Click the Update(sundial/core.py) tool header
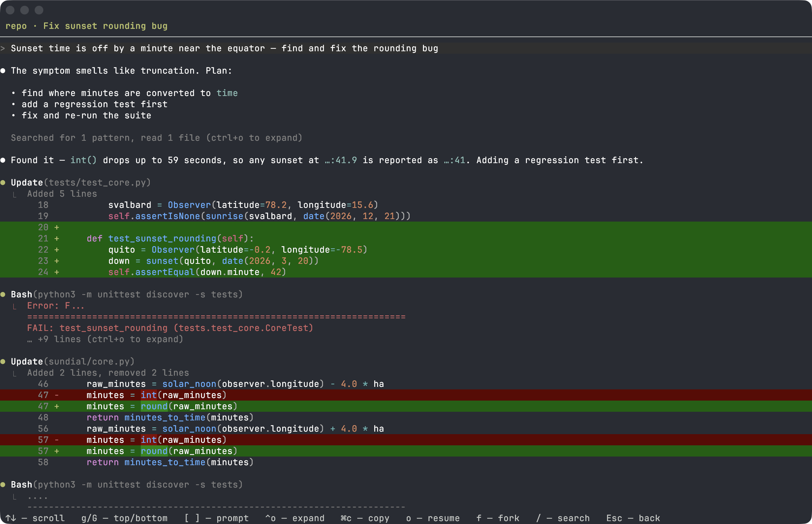The image size is (812, 524). (x=73, y=362)
